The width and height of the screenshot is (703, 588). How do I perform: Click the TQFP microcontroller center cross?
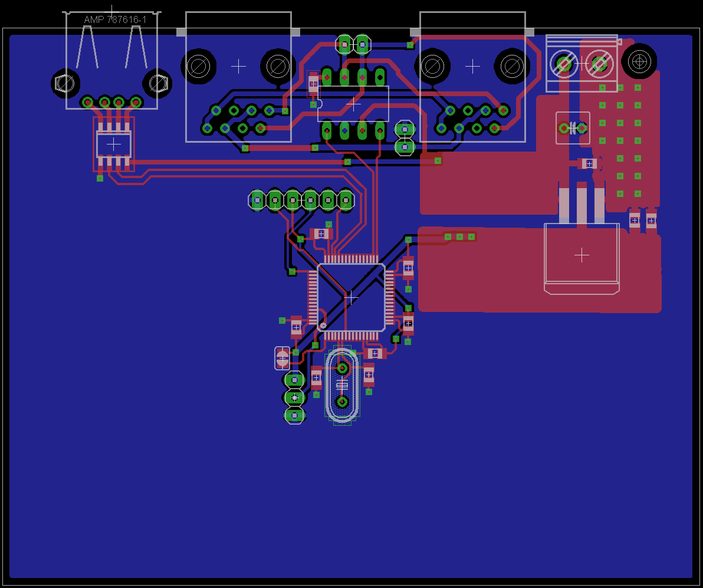(350, 297)
